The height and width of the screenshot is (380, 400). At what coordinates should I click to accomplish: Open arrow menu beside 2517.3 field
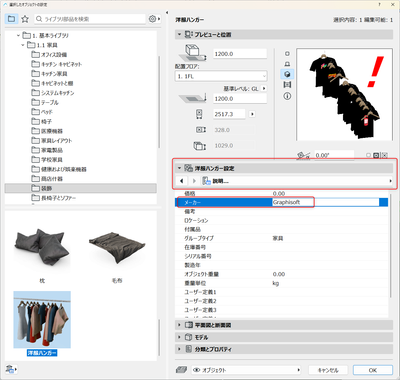252,114
